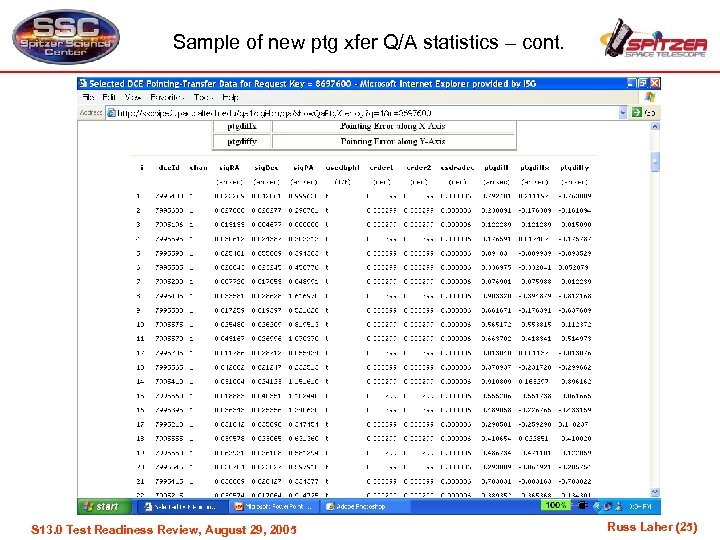The image size is (720, 540).
Task: Open the Edit menu
Action: pyautogui.click(x=109, y=97)
